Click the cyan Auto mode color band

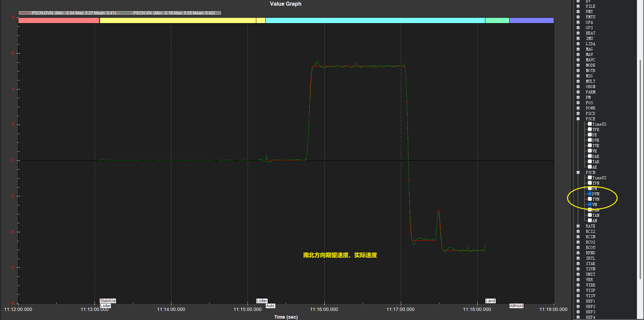click(x=375, y=20)
